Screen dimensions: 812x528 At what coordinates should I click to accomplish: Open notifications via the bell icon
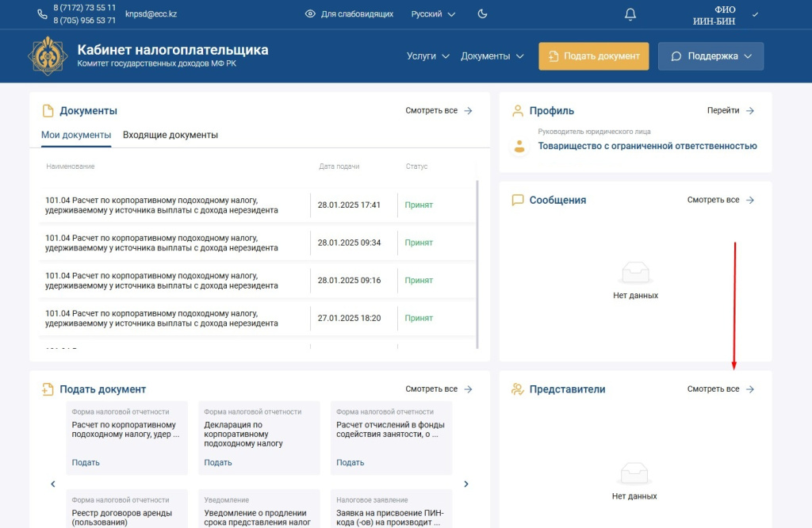(x=629, y=14)
